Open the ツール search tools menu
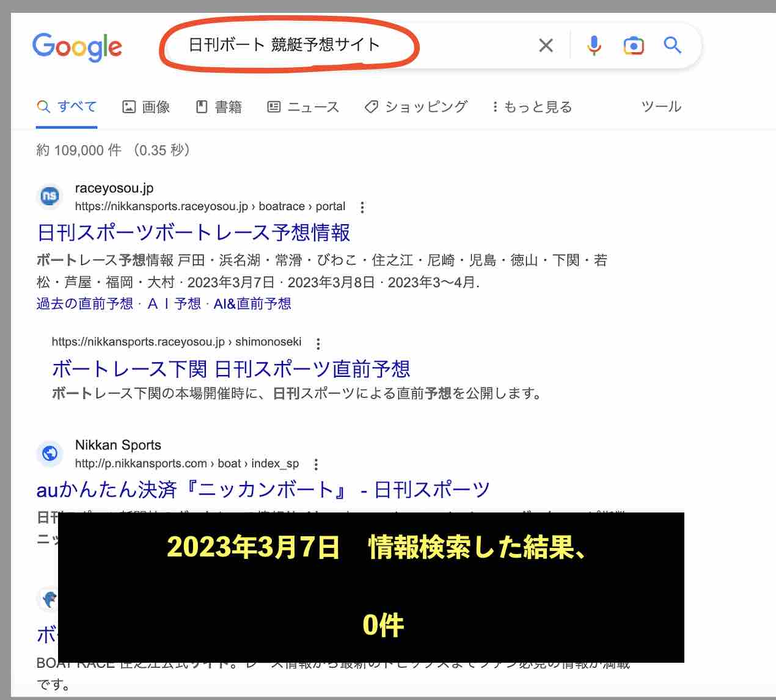The height and width of the screenshot is (700, 776). click(x=662, y=106)
